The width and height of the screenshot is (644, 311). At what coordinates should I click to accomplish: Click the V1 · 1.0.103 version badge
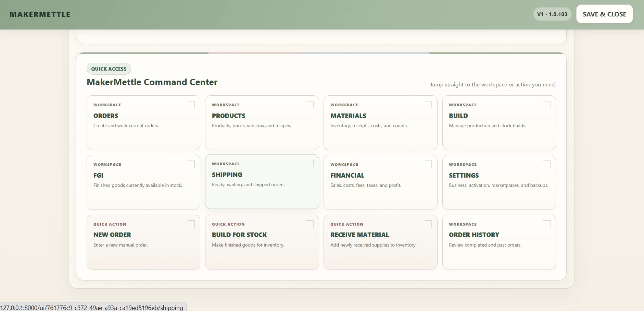(x=552, y=14)
